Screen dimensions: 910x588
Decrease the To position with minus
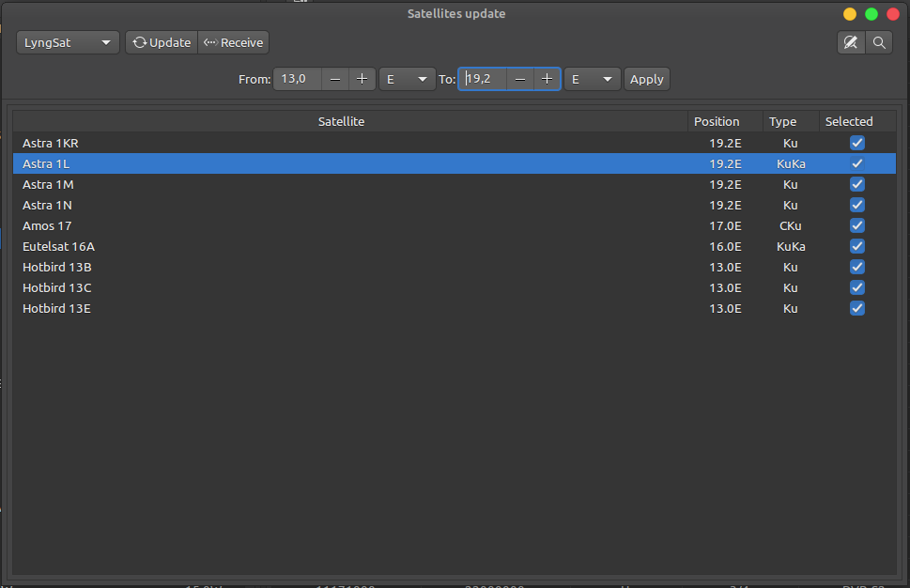[520, 79]
